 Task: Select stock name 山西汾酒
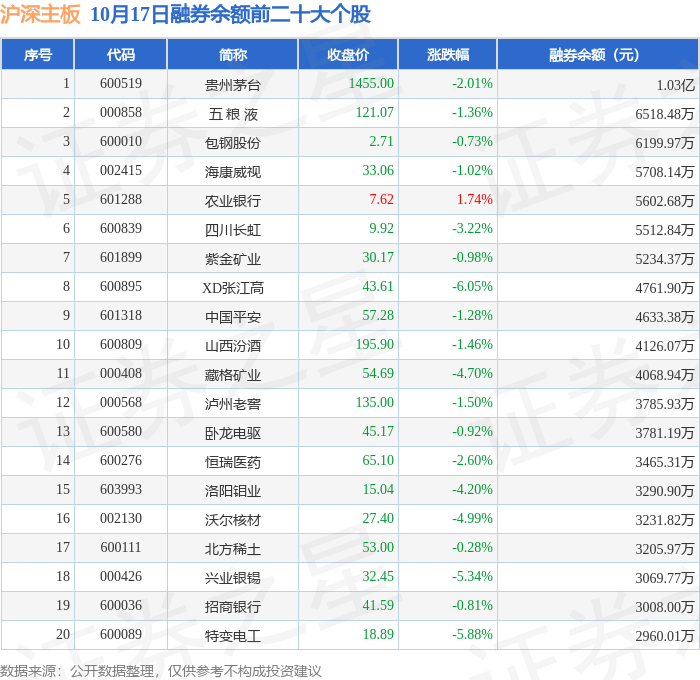233,346
